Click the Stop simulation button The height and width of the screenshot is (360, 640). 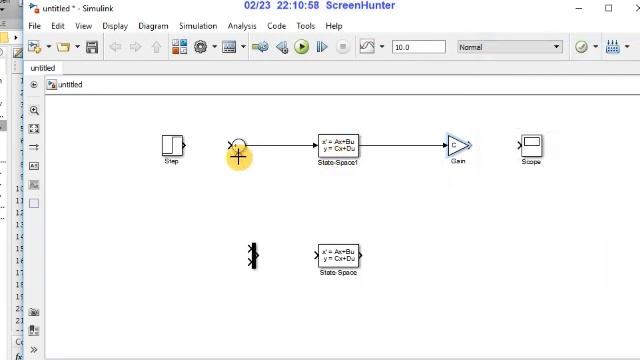coord(343,47)
